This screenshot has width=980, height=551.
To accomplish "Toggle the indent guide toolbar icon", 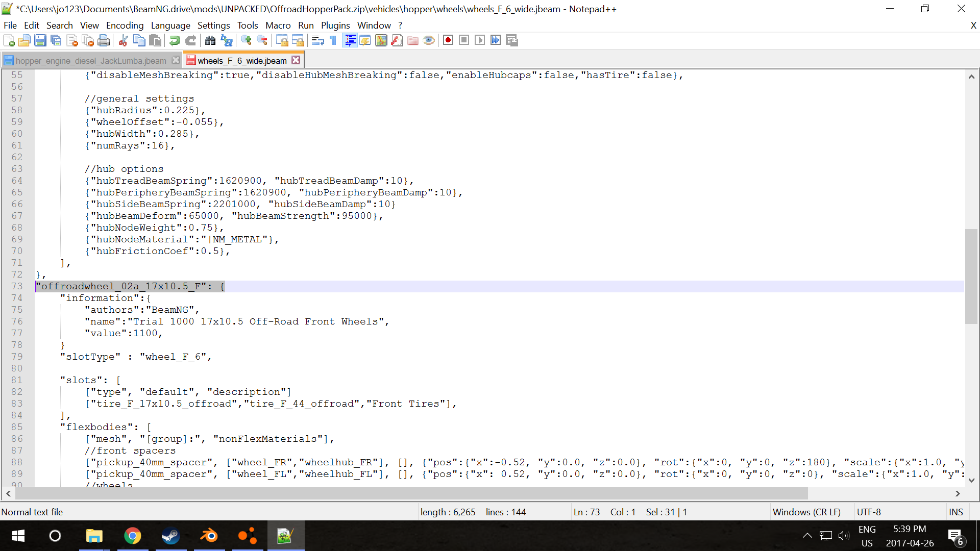I will pyautogui.click(x=350, y=40).
